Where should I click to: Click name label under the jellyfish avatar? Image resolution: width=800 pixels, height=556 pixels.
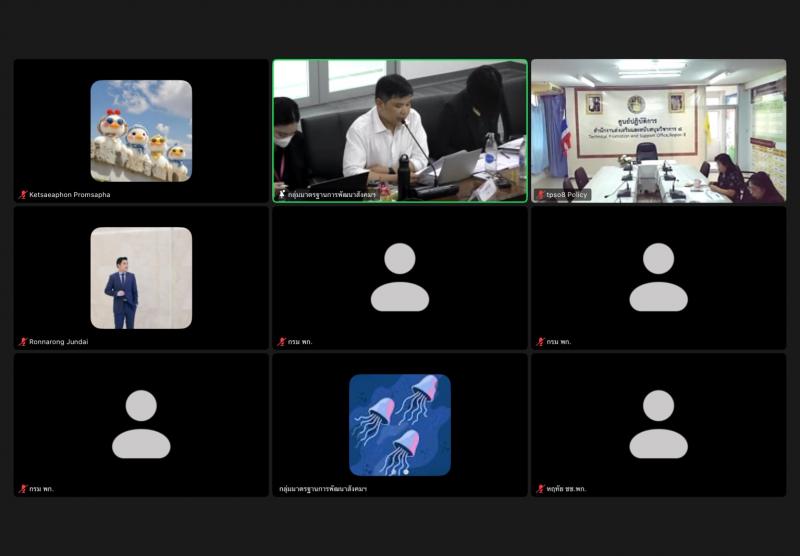(x=322, y=489)
